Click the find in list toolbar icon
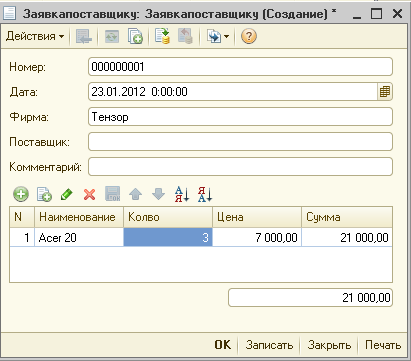This screenshot has height=361, width=411. (x=84, y=36)
